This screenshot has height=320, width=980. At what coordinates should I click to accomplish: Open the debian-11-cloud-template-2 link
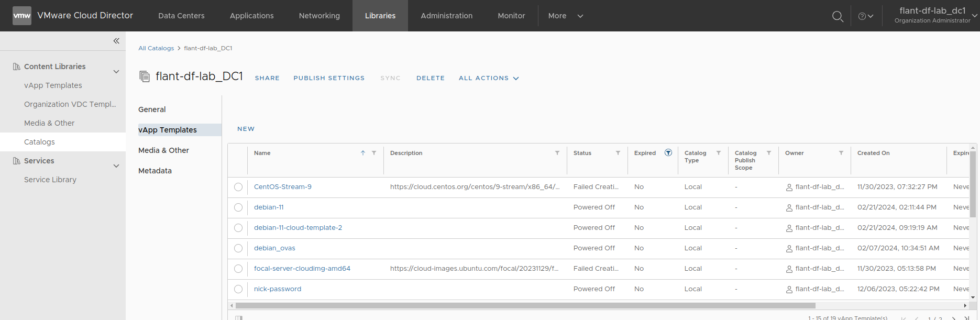[x=298, y=228]
